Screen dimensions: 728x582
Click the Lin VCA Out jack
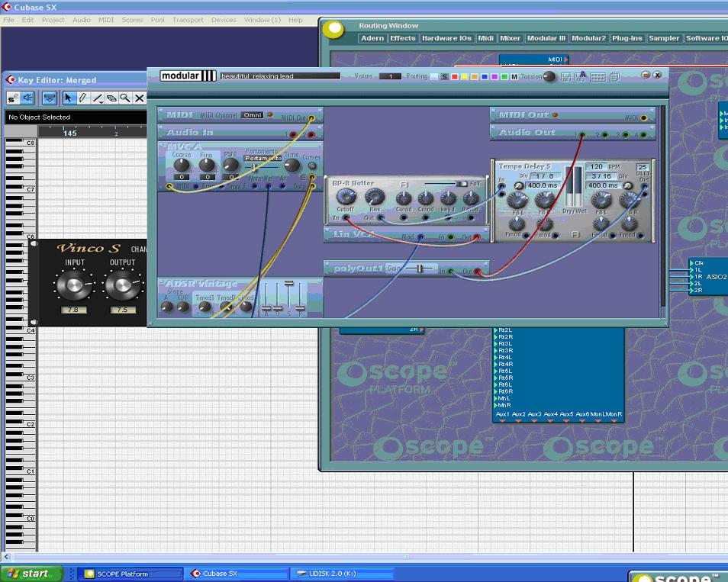(476, 237)
